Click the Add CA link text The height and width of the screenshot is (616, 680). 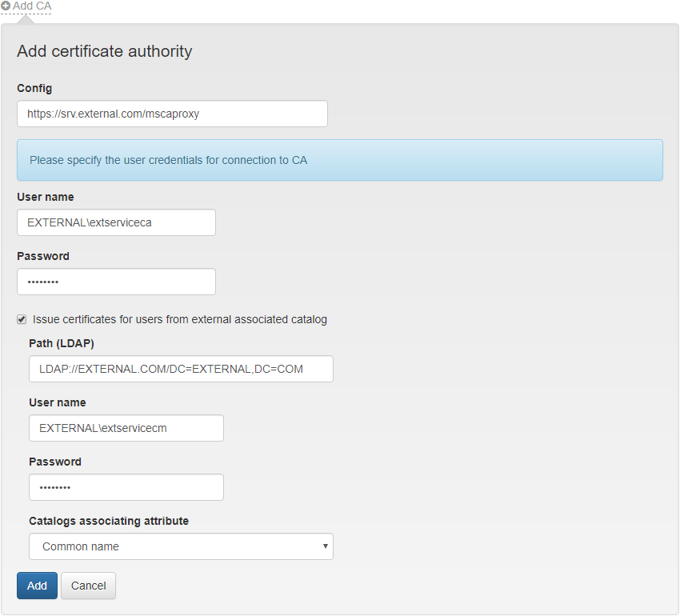32,6
